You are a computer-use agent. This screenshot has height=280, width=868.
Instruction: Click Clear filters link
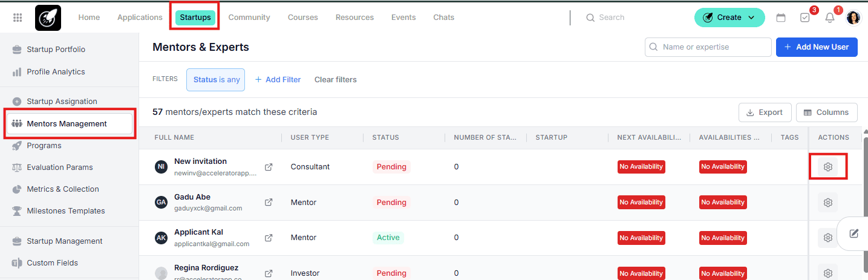335,80
